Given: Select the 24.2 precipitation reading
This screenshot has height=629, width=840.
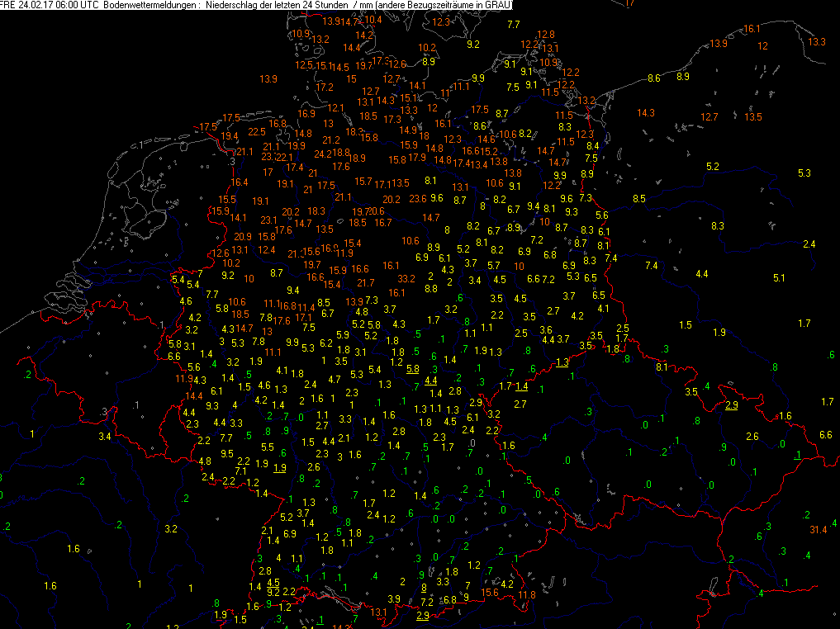Looking at the screenshot, I should pos(323,154).
